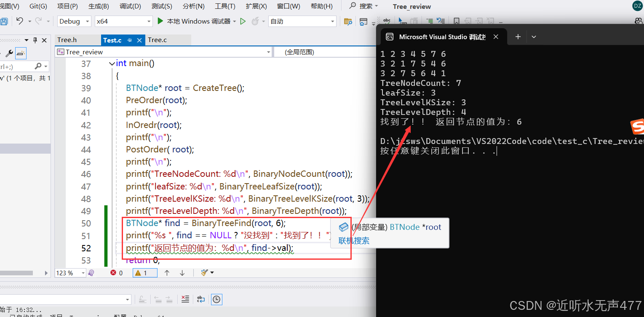This screenshot has width=644, height=317.
Task: Open the Git(G) menu
Action: tap(38, 6)
